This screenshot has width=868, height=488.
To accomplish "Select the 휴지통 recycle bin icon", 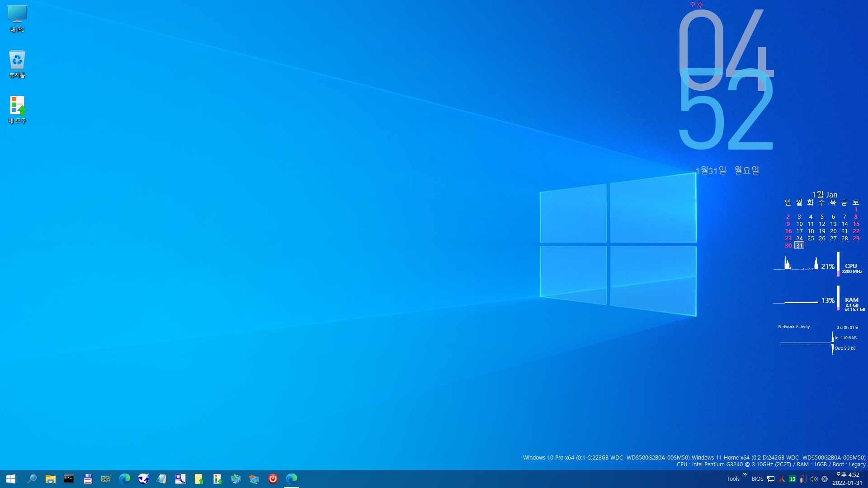I will coord(17,64).
